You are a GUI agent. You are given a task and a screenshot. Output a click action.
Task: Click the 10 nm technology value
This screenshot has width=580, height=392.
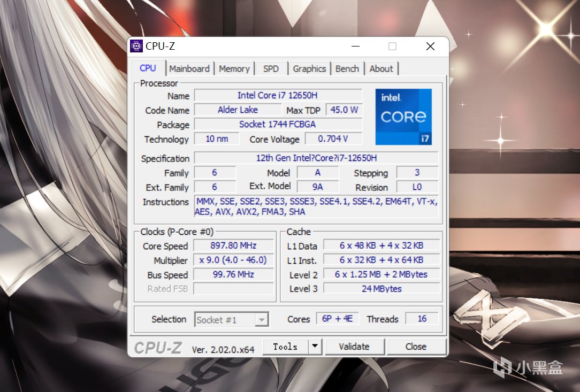[217, 139]
